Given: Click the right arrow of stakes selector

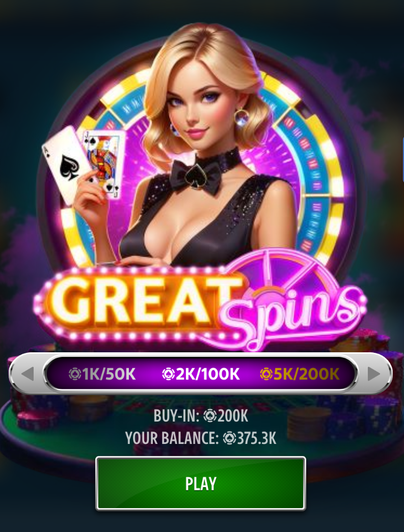Looking at the screenshot, I should pos(374,374).
